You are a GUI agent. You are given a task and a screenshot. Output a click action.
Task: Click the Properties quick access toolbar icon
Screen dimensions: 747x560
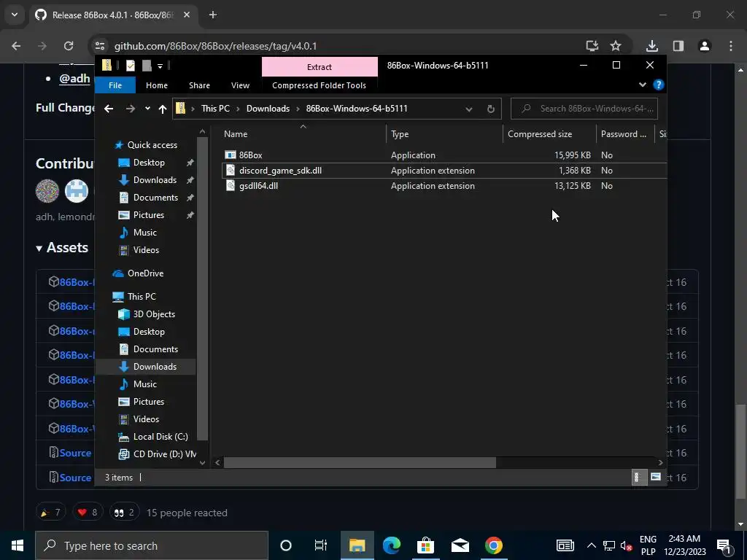point(130,66)
